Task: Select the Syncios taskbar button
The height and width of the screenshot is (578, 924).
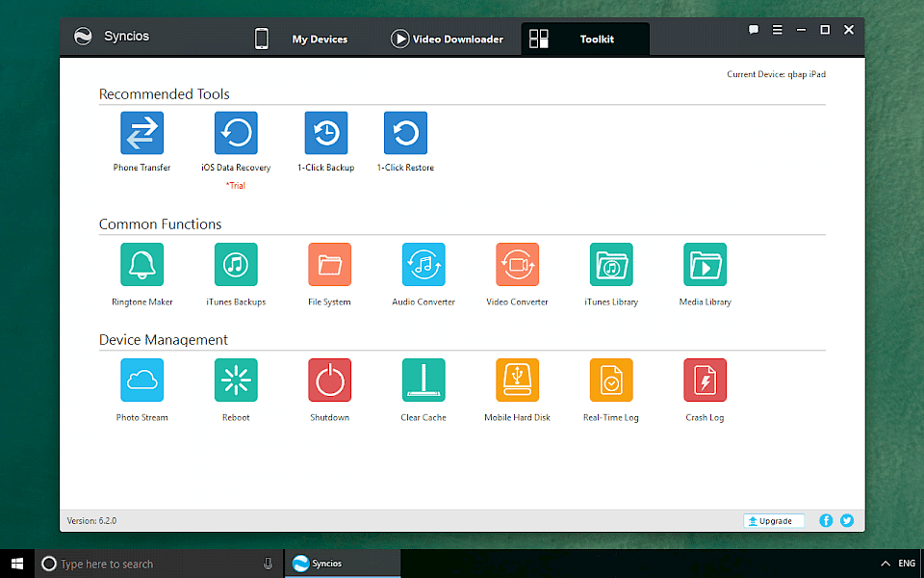Action: point(343,564)
